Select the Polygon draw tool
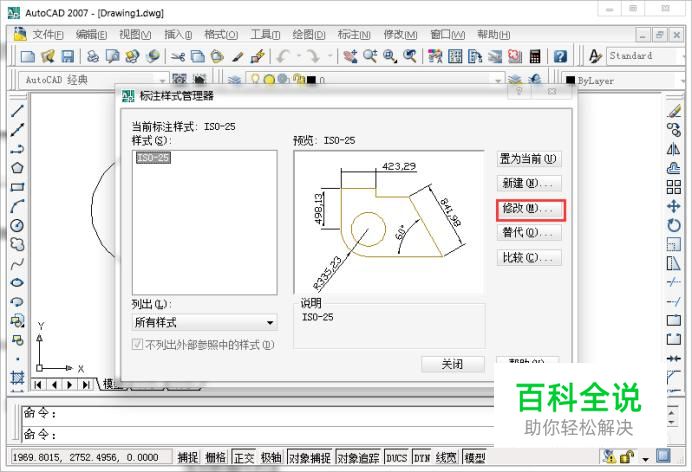Viewport: 692px width, 472px height. [x=17, y=168]
